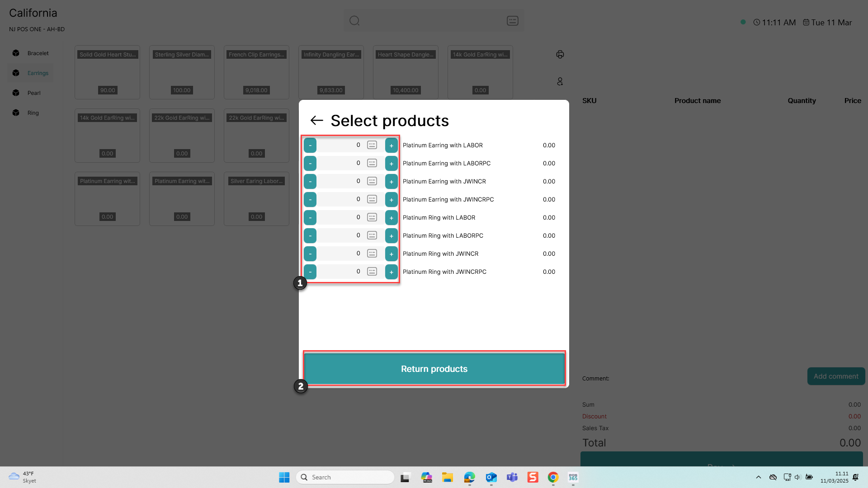Screen dimensions: 868x488
Task: Decrease quantity for Platinum Ring with JWINCR
Action: click(x=310, y=253)
